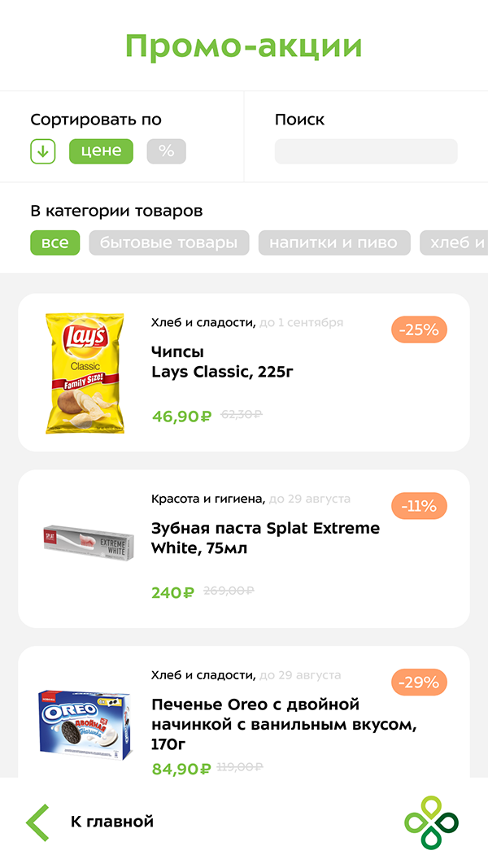488x868 pixels.
Task: Open the Splat toothpaste product image
Action: (x=85, y=540)
